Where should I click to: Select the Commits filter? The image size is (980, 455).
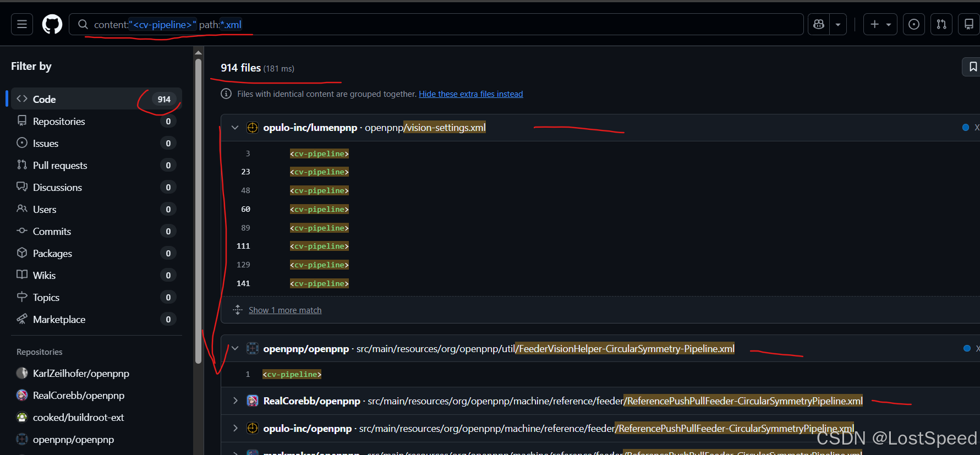coord(96,231)
